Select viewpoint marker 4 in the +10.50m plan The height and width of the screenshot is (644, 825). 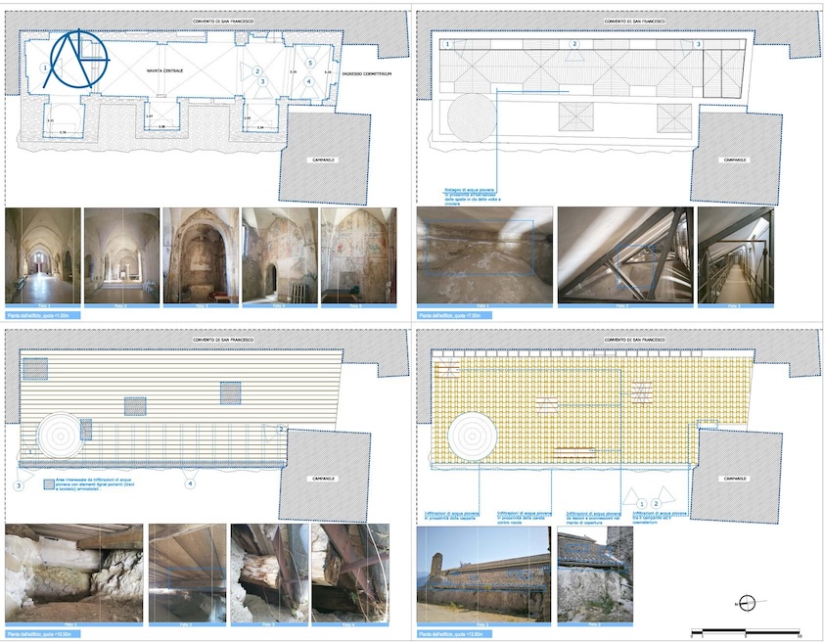(191, 483)
